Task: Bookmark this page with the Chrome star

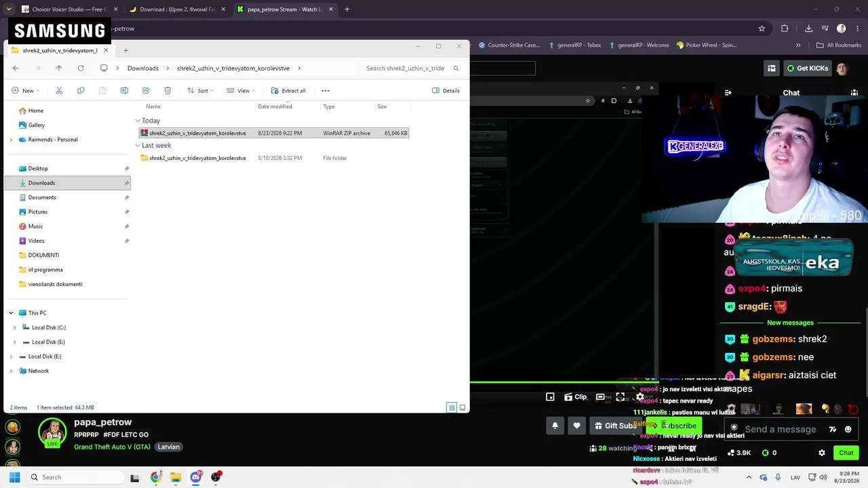Action: click(x=762, y=28)
